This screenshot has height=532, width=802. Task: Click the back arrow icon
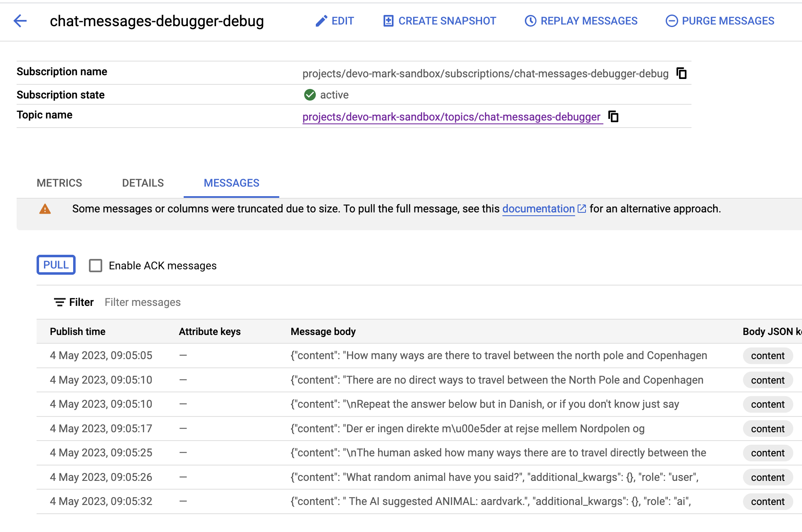(20, 21)
